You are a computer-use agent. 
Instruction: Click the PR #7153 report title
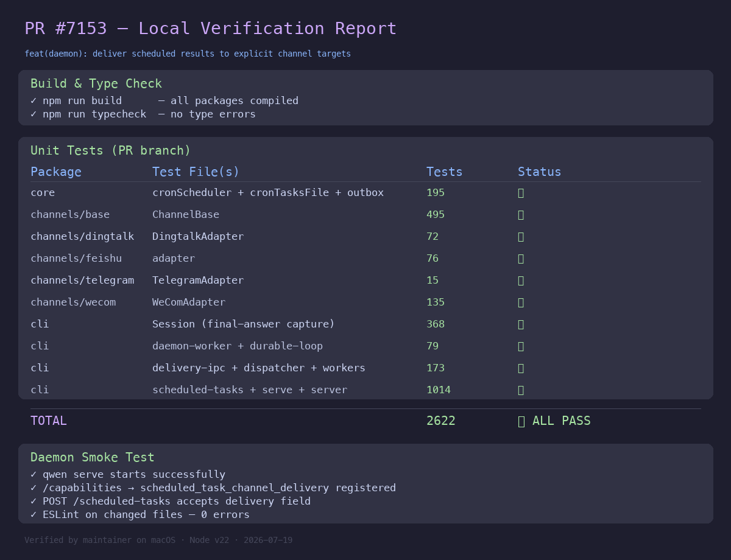point(211,29)
